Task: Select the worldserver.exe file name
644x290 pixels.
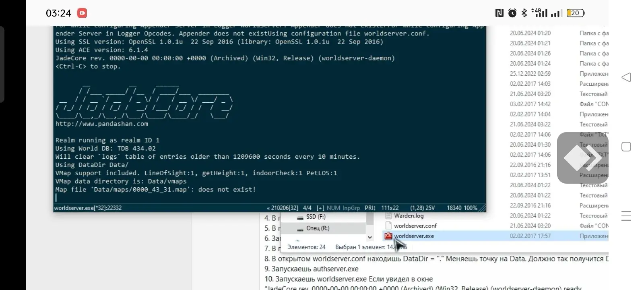Action: (x=414, y=236)
